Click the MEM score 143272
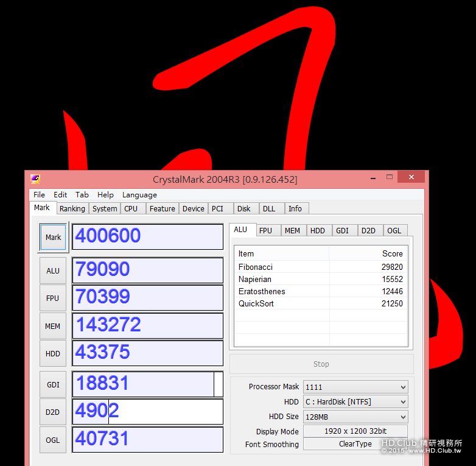 point(148,326)
